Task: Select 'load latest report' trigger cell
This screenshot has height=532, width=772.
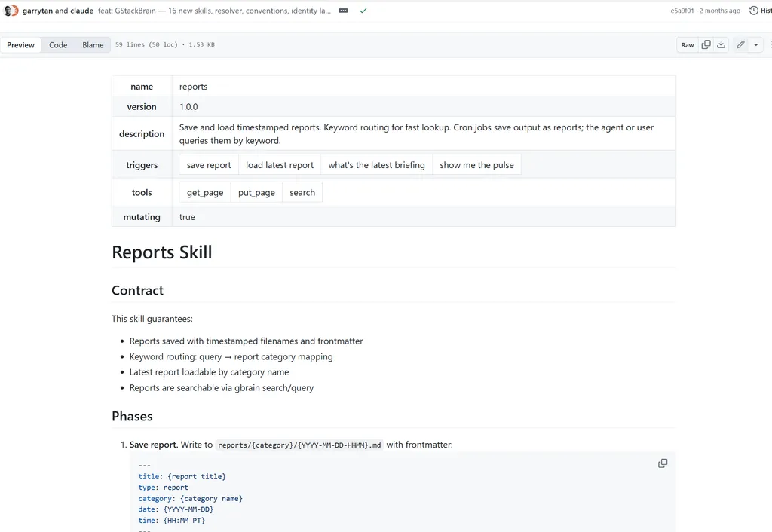Action: [280, 165]
